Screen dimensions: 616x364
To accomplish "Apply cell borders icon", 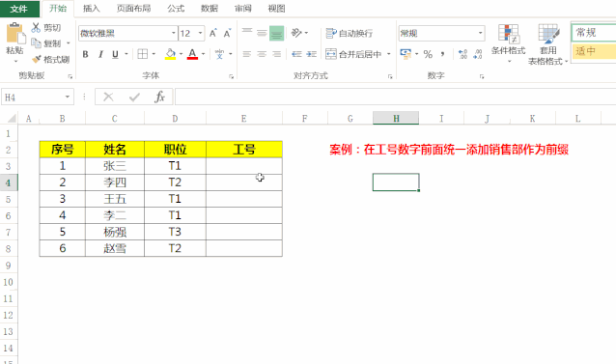I will tap(143, 54).
